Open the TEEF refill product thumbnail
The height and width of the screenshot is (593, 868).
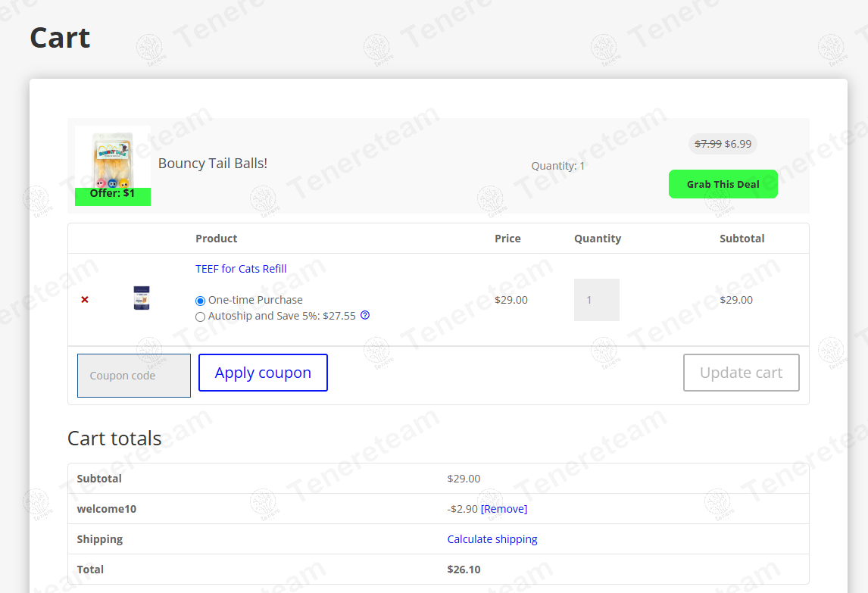tap(142, 298)
